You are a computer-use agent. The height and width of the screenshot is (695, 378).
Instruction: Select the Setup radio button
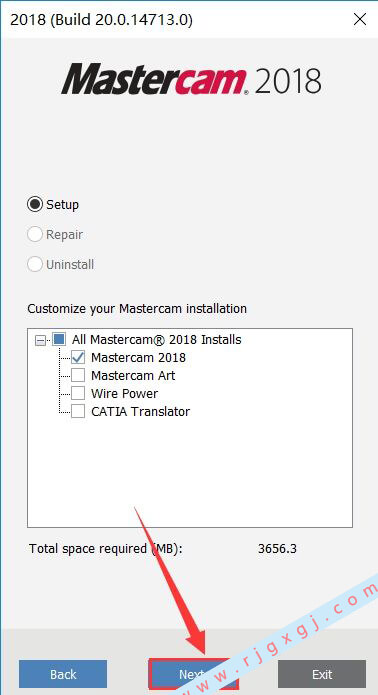pos(35,204)
